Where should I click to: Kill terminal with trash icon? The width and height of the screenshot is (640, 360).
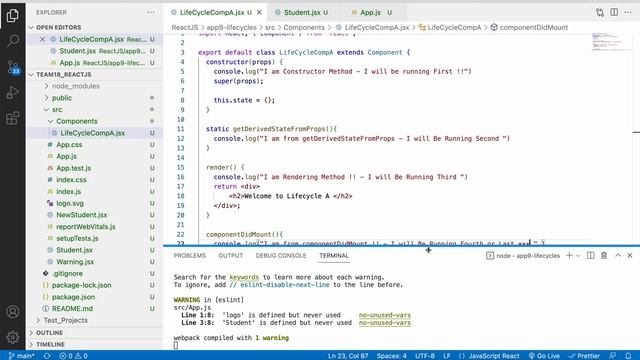click(x=604, y=256)
